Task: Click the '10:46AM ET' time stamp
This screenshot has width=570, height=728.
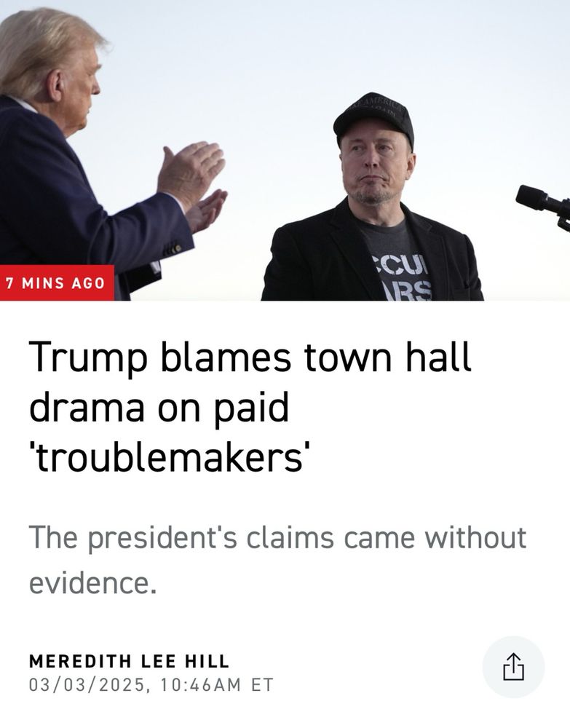Action: 217,685
